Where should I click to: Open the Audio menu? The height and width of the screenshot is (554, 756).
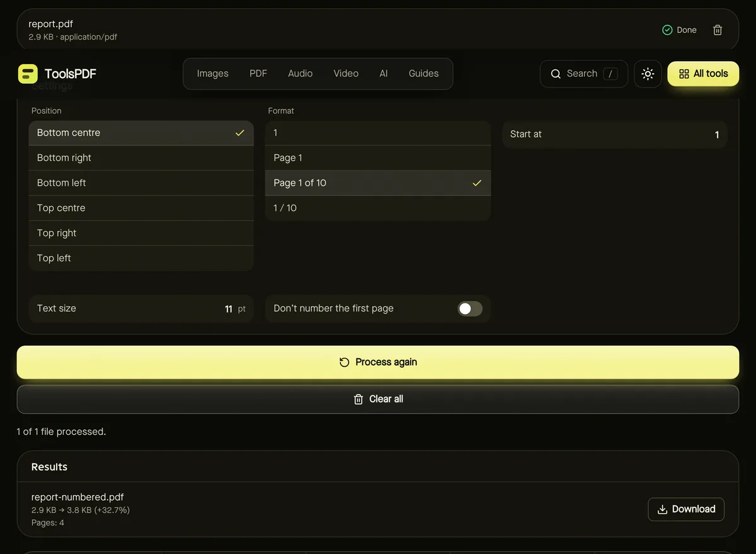point(301,74)
